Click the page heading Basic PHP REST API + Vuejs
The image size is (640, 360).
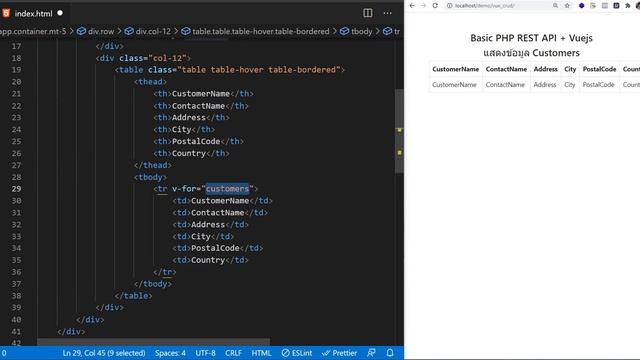pos(531,38)
